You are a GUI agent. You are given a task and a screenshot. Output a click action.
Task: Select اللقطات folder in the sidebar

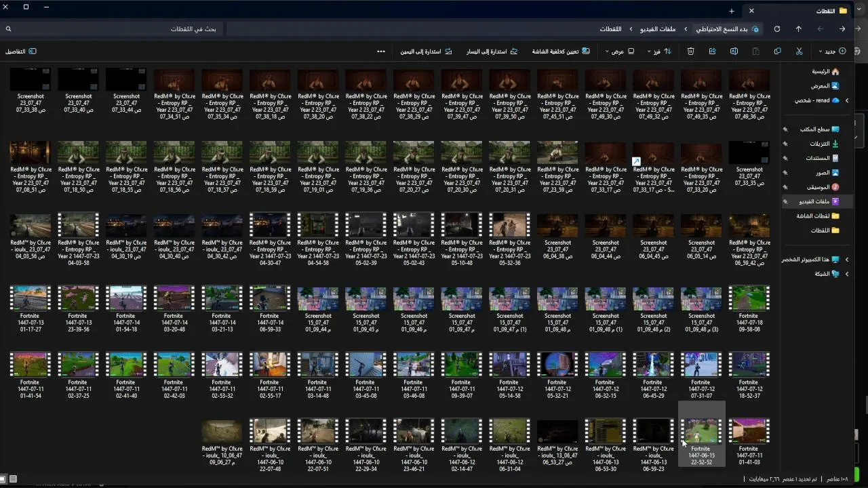(825, 230)
